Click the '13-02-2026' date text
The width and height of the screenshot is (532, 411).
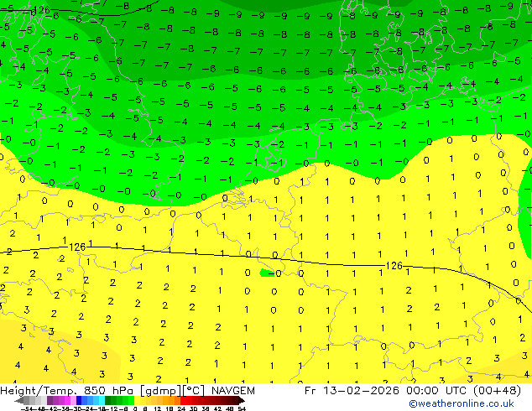point(361,391)
